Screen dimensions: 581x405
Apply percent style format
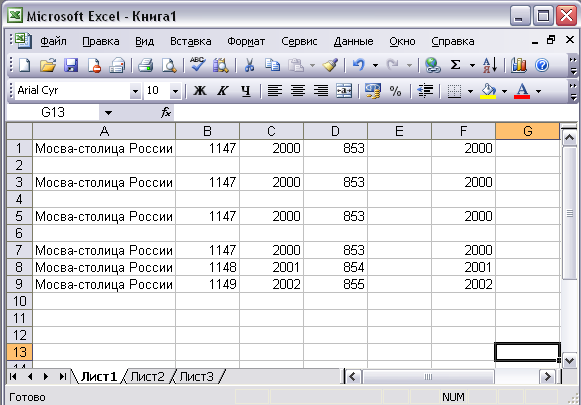point(396,91)
